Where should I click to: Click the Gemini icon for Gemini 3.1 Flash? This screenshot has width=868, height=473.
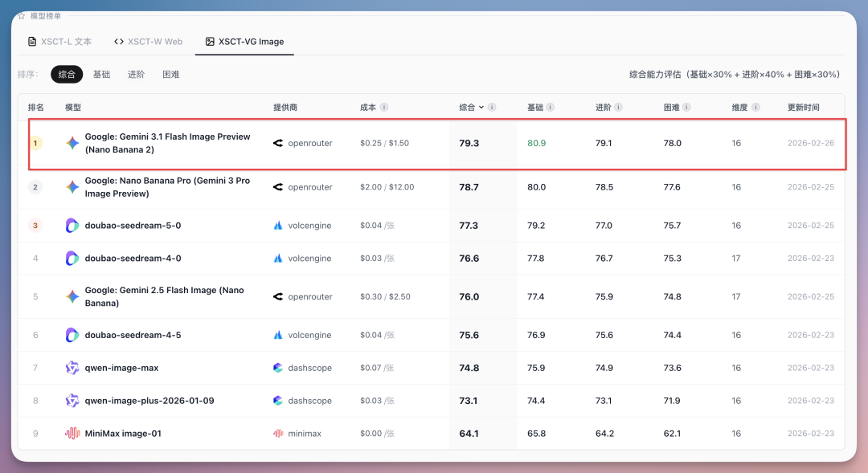(x=72, y=143)
